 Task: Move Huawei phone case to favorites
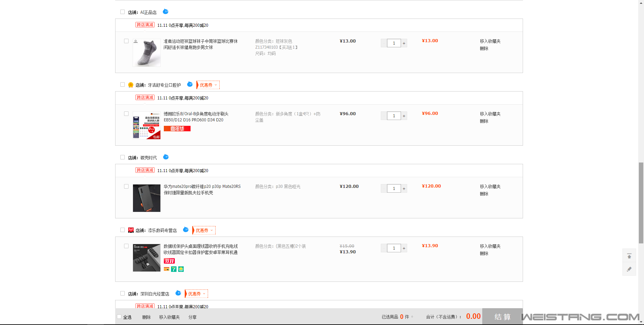click(490, 186)
